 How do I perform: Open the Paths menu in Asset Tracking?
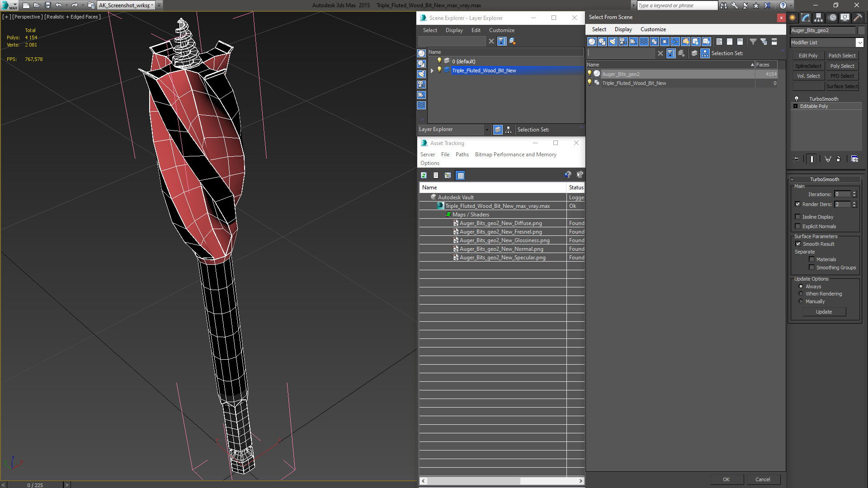[462, 155]
